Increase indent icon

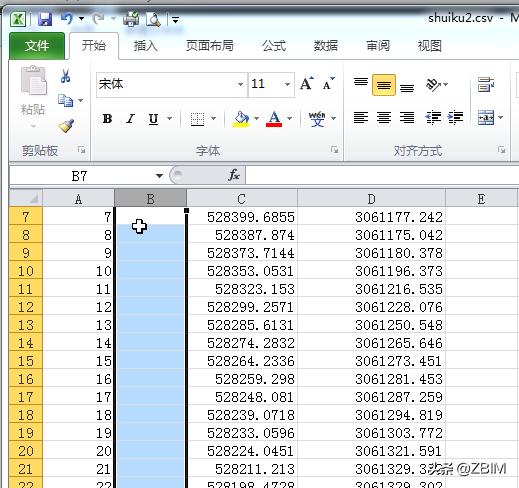(x=455, y=117)
